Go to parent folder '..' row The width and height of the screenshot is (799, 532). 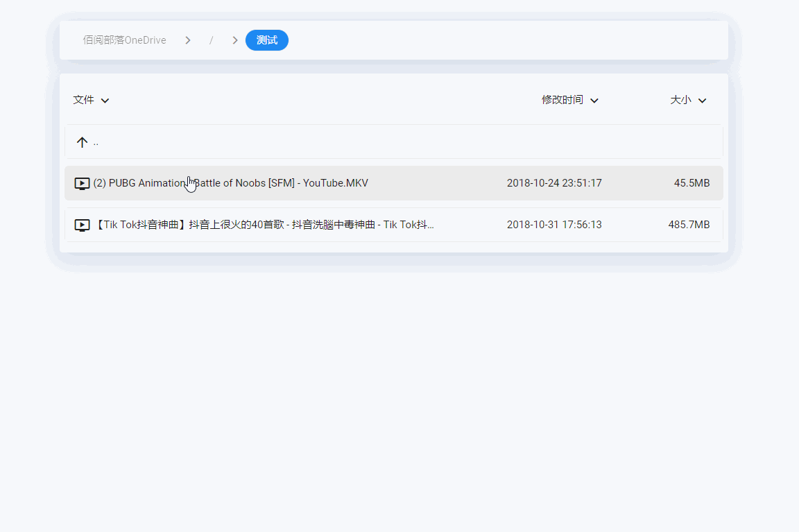point(394,141)
